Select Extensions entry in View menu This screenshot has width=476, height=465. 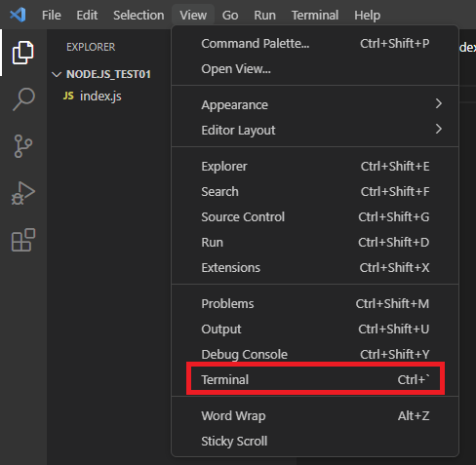pos(315,268)
